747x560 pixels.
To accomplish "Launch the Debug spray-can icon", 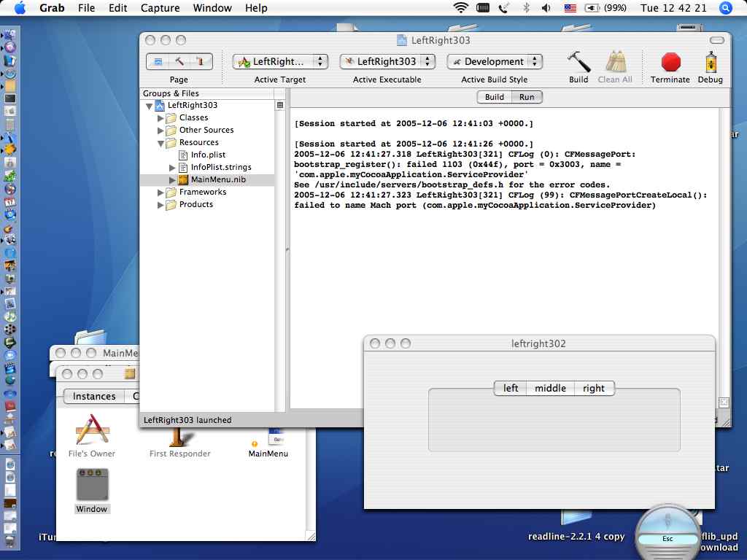I will pos(711,62).
